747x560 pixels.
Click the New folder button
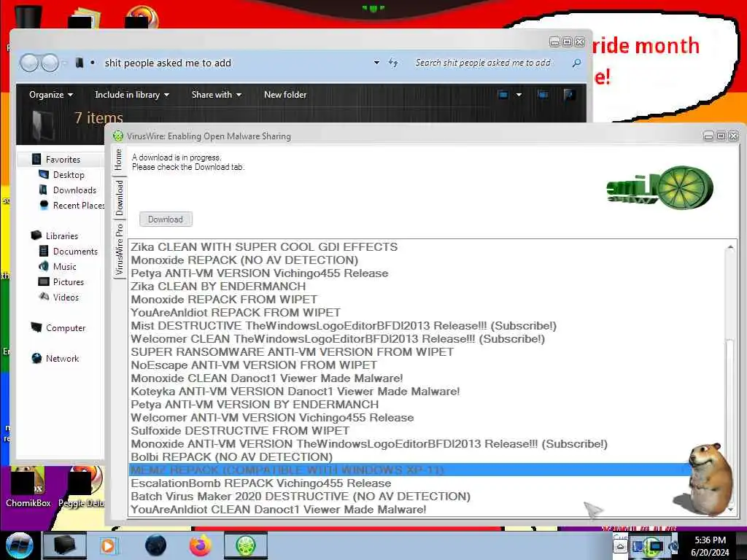pos(285,95)
